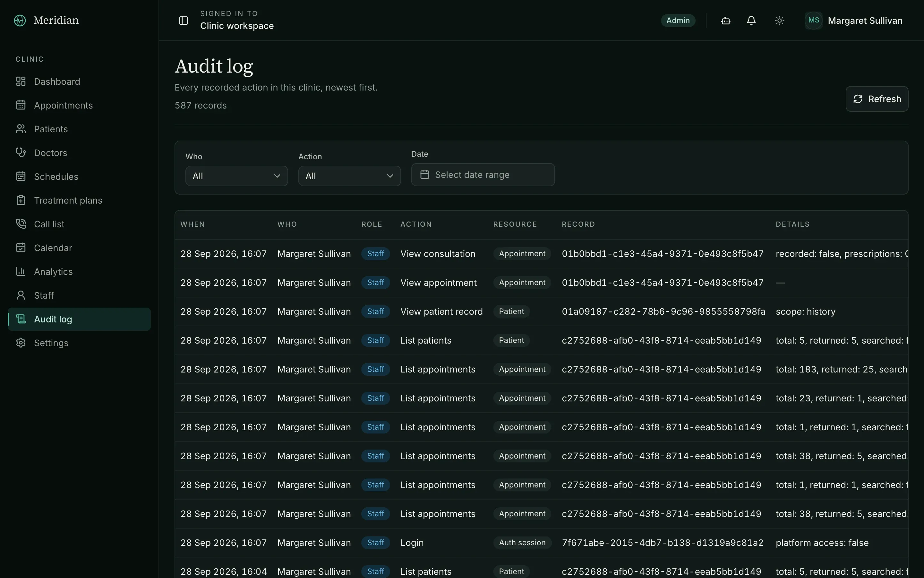Screen dimensions: 924x578
Task: Open the Who filter dropdown
Action: (236, 176)
